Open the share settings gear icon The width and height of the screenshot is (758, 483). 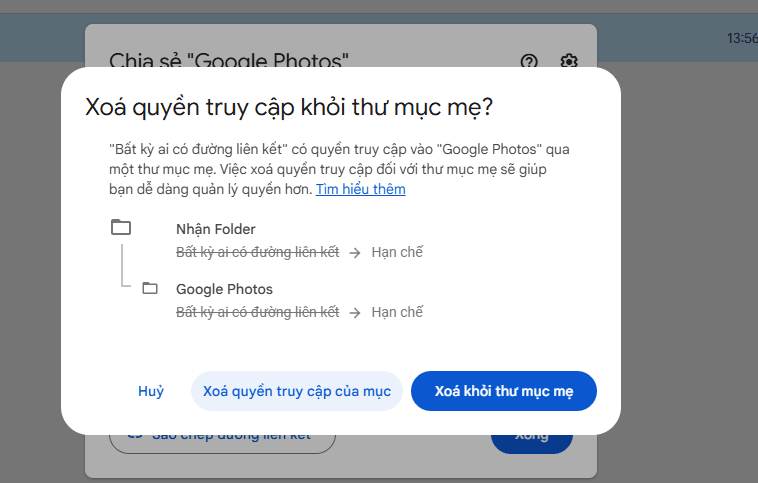pos(569,61)
